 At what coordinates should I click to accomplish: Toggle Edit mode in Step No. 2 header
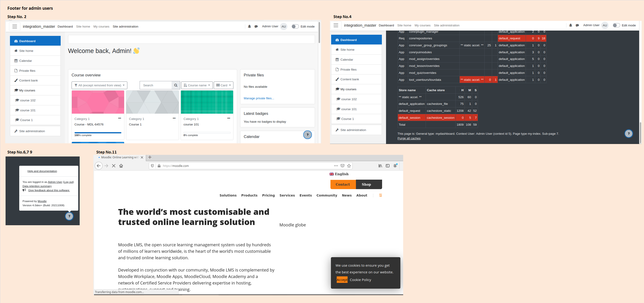click(295, 26)
